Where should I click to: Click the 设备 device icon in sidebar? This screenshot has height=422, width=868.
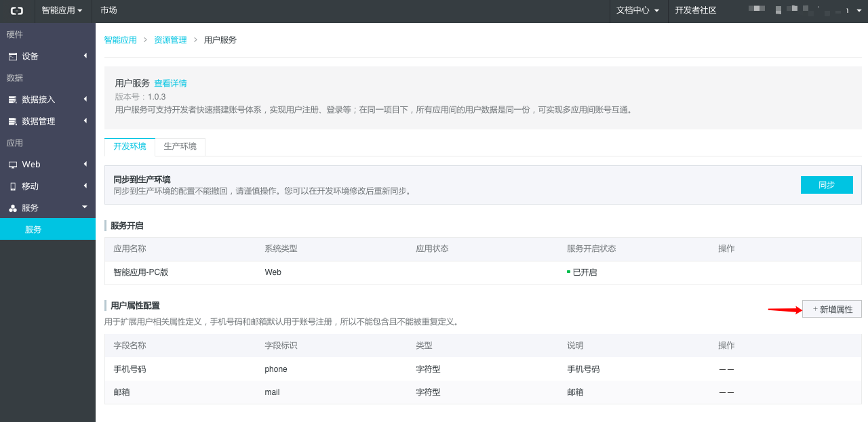pyautogui.click(x=13, y=57)
